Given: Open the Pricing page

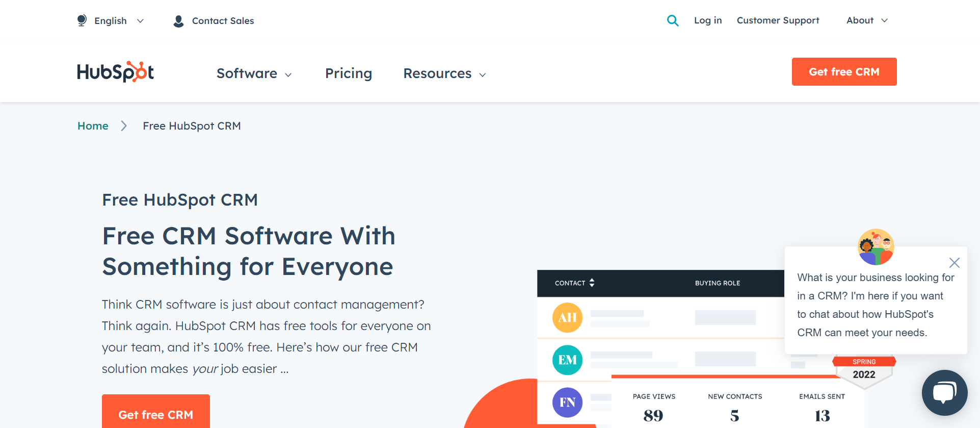Looking at the screenshot, I should pos(349,73).
